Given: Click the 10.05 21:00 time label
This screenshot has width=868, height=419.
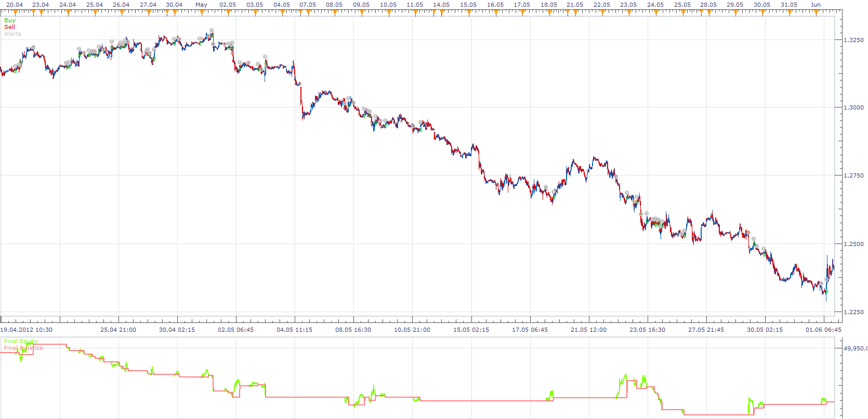Looking at the screenshot, I should (x=412, y=330).
